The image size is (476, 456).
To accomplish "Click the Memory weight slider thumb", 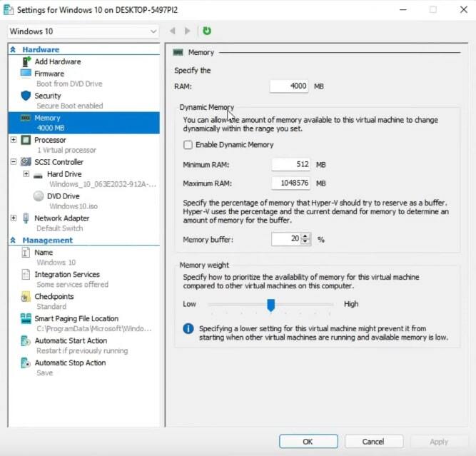I will (x=270, y=305).
